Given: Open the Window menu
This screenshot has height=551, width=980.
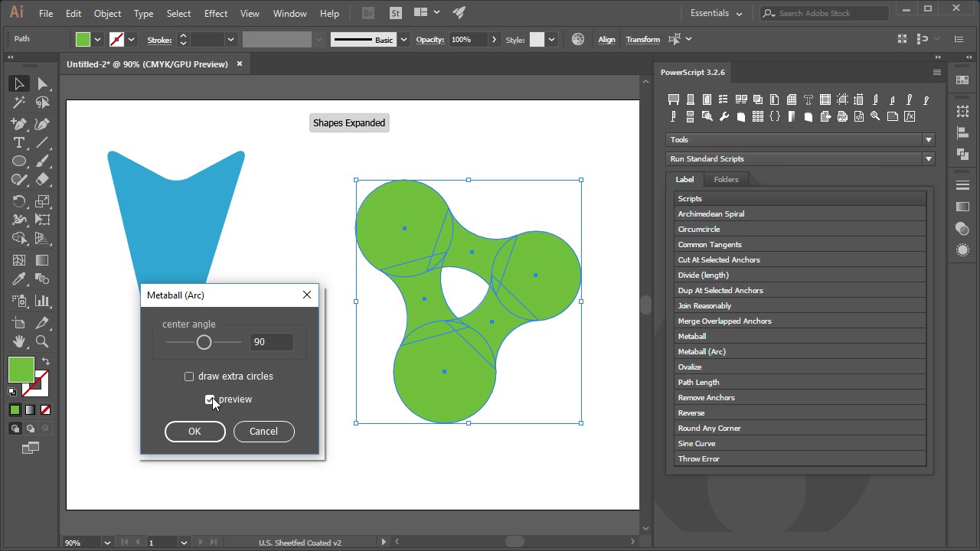Looking at the screenshot, I should [x=290, y=14].
